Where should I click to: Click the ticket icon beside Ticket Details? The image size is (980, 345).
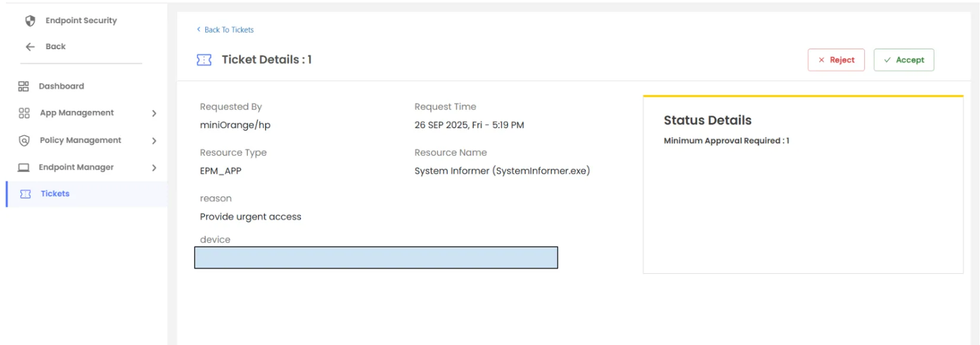204,60
